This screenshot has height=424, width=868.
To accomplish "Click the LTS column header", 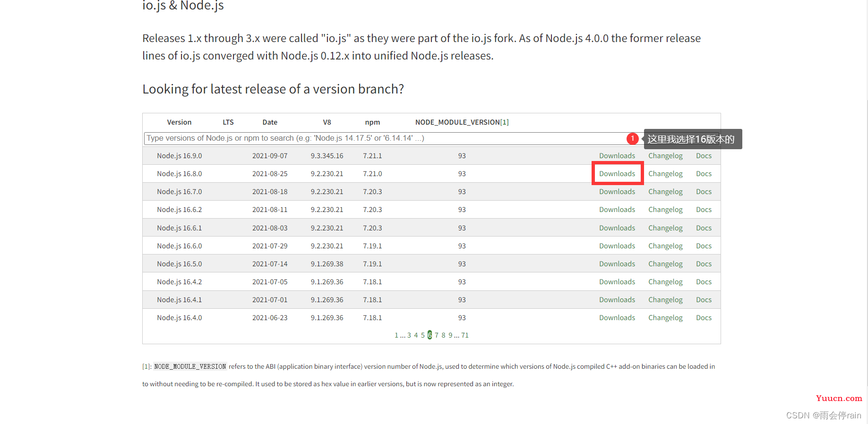I will point(228,122).
